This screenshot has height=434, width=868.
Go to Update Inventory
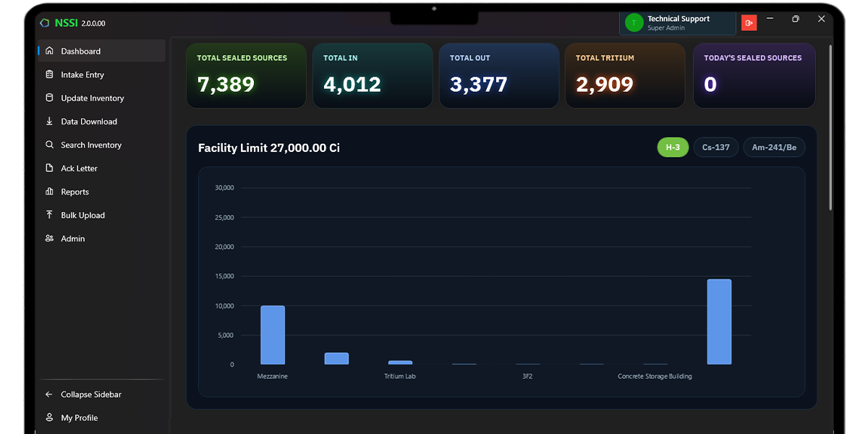click(x=102, y=98)
